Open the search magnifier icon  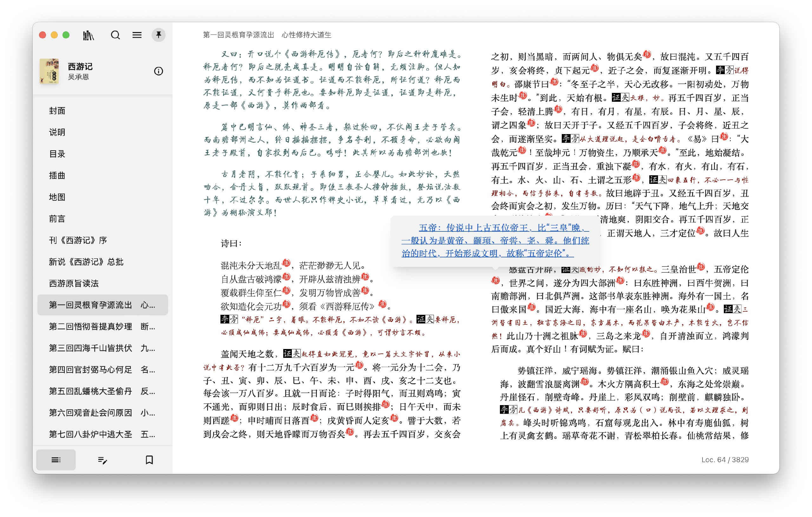pos(115,35)
